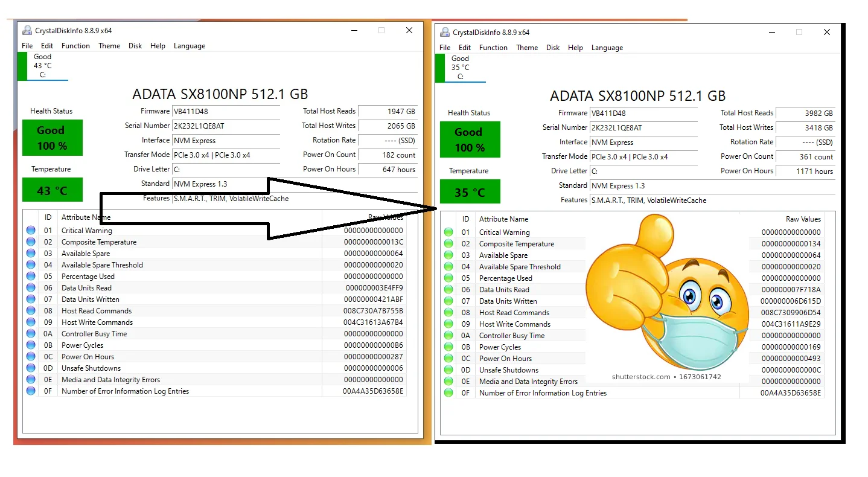Click the large green 35 °C temperature button
This screenshot has width=868, height=477.
[x=470, y=192]
